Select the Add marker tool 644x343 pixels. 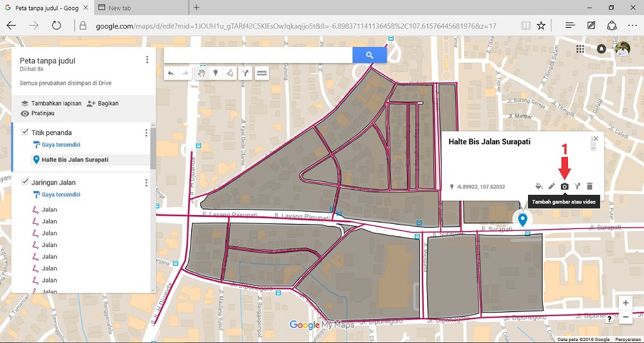coord(215,73)
